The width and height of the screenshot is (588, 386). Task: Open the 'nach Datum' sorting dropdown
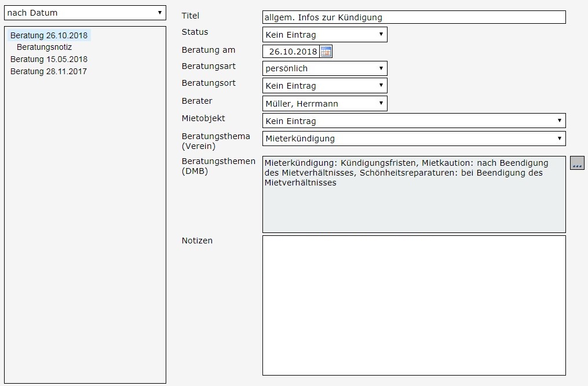click(85, 13)
